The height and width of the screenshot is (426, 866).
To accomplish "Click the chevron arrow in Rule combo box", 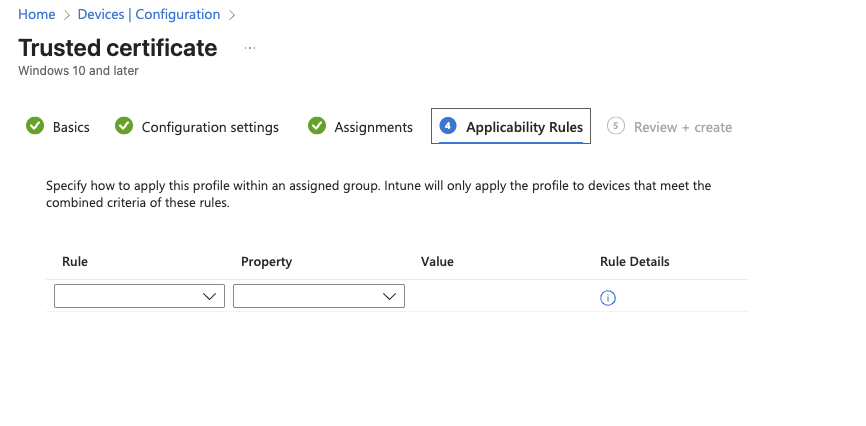I will (209, 297).
